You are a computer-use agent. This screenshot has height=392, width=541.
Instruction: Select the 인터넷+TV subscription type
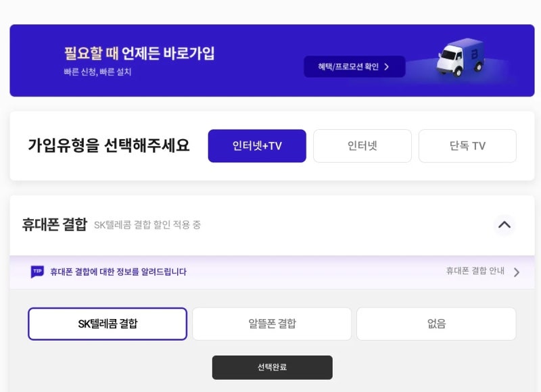pos(257,146)
